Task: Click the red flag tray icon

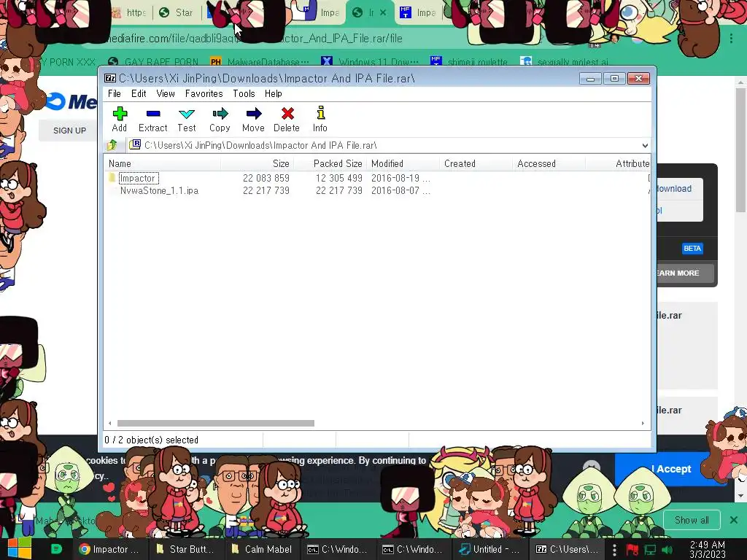Action: click(x=632, y=550)
